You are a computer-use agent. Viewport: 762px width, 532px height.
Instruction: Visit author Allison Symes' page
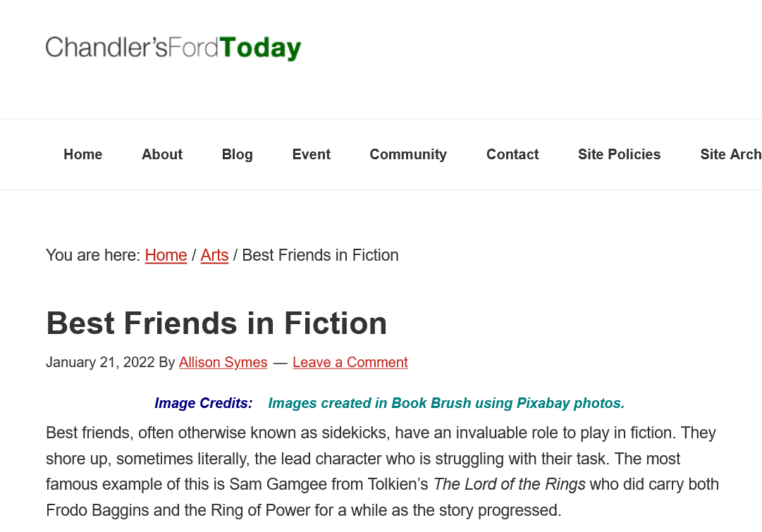click(x=223, y=362)
